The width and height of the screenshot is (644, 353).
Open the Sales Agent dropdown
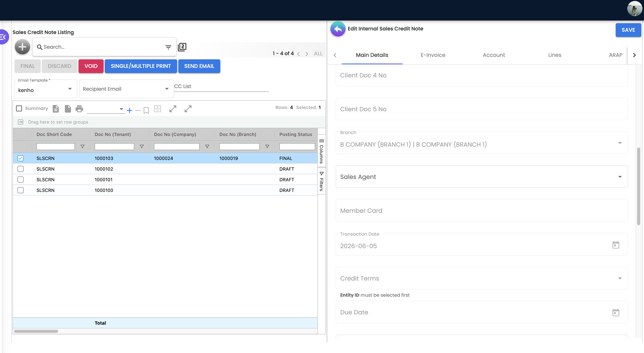pyautogui.click(x=481, y=177)
